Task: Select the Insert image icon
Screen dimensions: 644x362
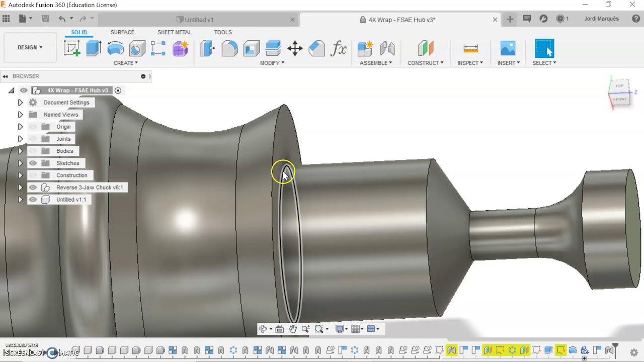Action: click(x=508, y=48)
